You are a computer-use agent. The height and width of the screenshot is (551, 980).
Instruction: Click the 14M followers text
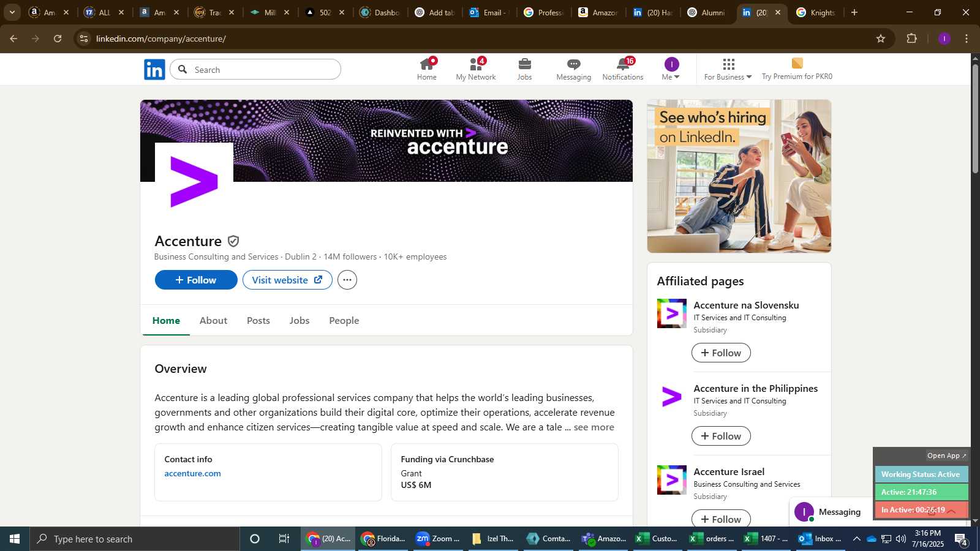(x=350, y=257)
